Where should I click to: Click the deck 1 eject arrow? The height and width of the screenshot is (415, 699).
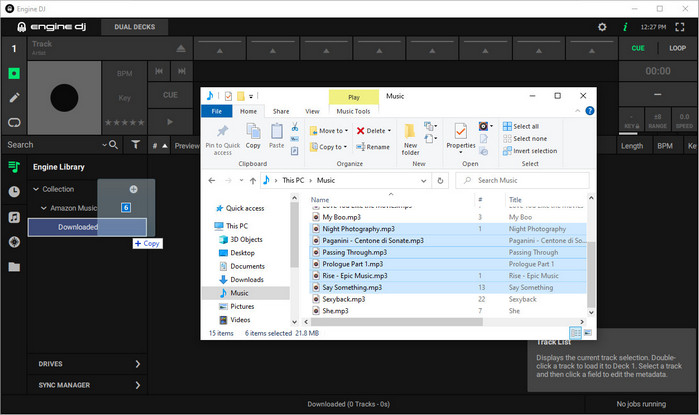181,48
